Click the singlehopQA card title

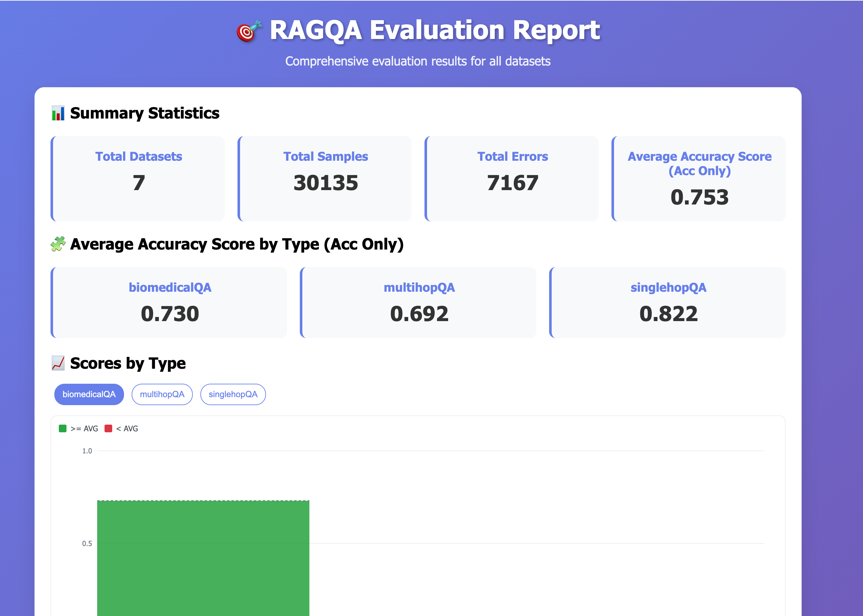tap(668, 288)
